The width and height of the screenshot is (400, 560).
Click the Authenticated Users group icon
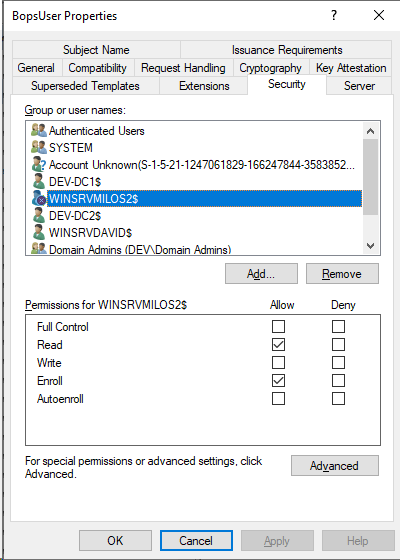(39, 130)
